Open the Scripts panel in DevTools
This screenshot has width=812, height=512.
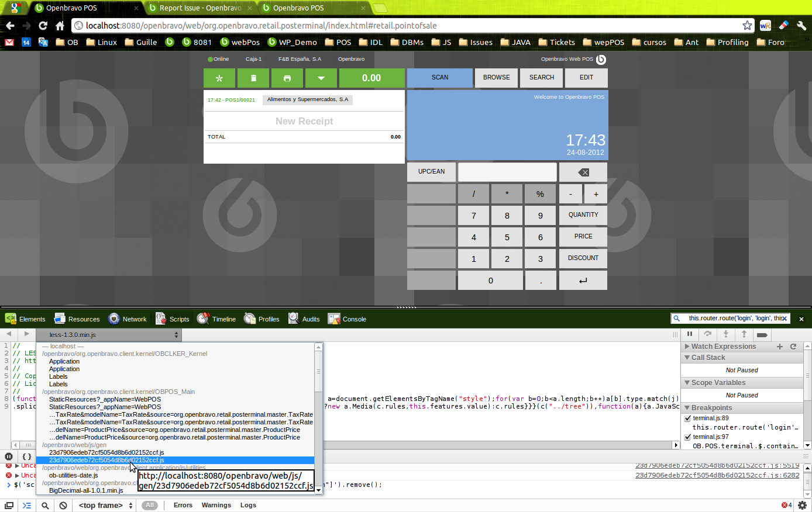coord(172,319)
